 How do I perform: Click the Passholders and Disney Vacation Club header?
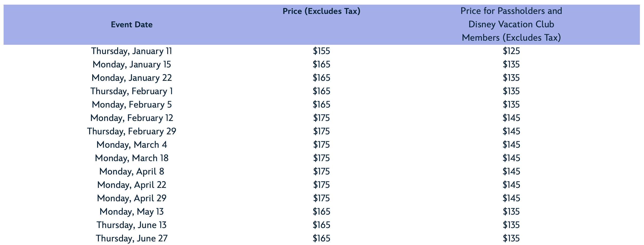coord(511,24)
